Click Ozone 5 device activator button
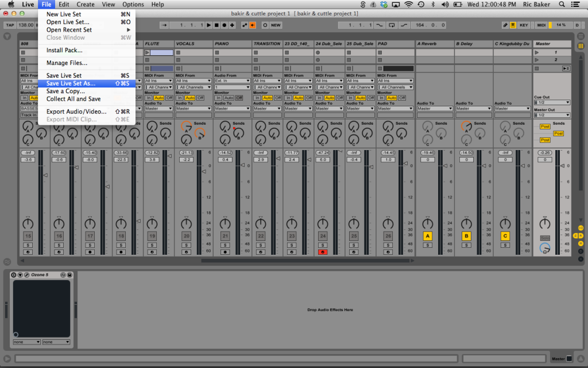The image size is (588, 368). 14,275
